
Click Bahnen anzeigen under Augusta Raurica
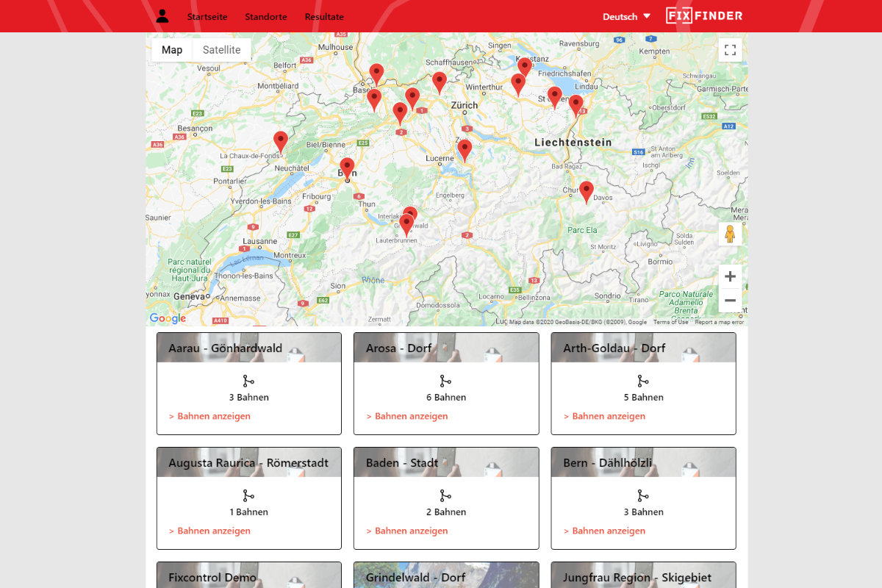coord(209,531)
